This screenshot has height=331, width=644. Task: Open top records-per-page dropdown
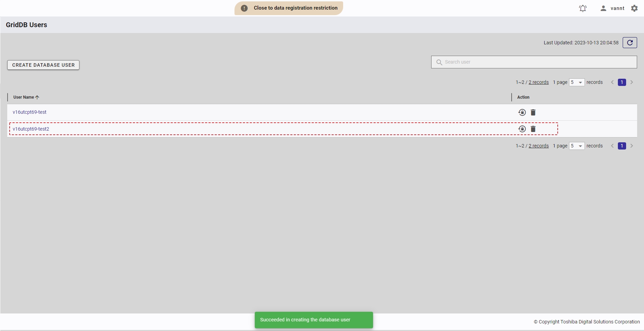click(x=577, y=82)
